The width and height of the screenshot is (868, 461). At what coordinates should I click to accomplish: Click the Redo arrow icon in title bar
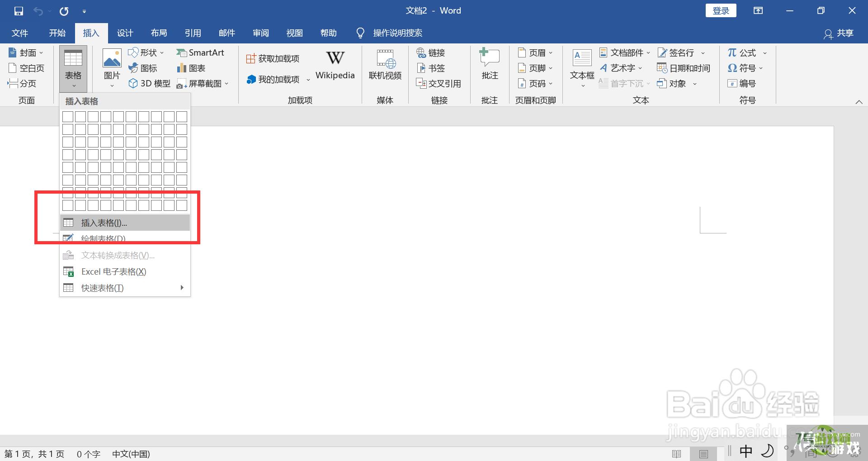(x=64, y=11)
